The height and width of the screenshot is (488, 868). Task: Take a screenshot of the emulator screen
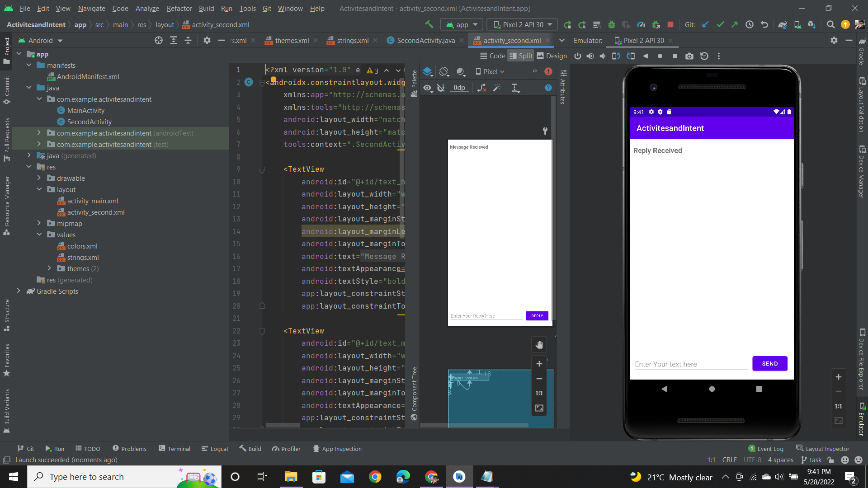[x=689, y=56]
